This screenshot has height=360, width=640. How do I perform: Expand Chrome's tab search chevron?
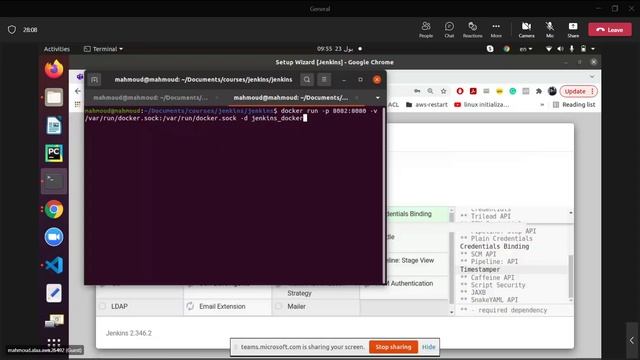[x=592, y=76]
